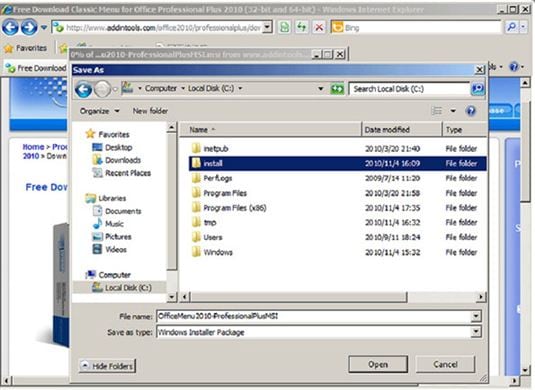Click the Hide Folders button
This screenshot has height=390, width=535.
[x=107, y=366]
